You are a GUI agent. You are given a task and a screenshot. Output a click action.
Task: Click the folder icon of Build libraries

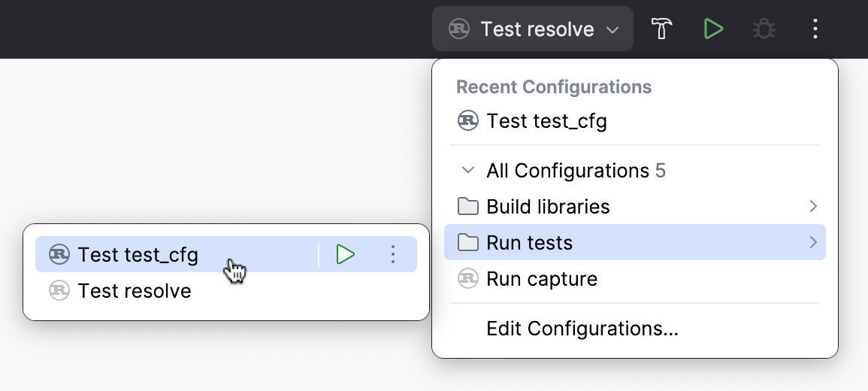point(468,206)
